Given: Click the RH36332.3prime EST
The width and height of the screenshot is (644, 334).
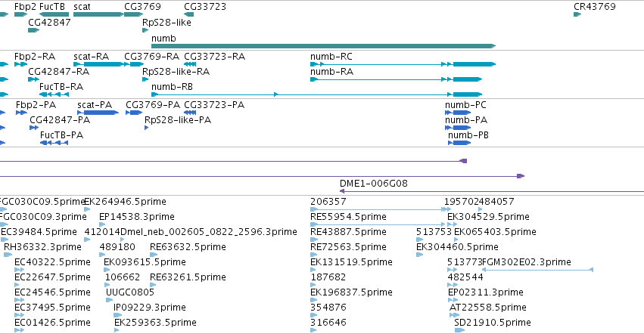Looking at the screenshot, I should coord(8,255).
